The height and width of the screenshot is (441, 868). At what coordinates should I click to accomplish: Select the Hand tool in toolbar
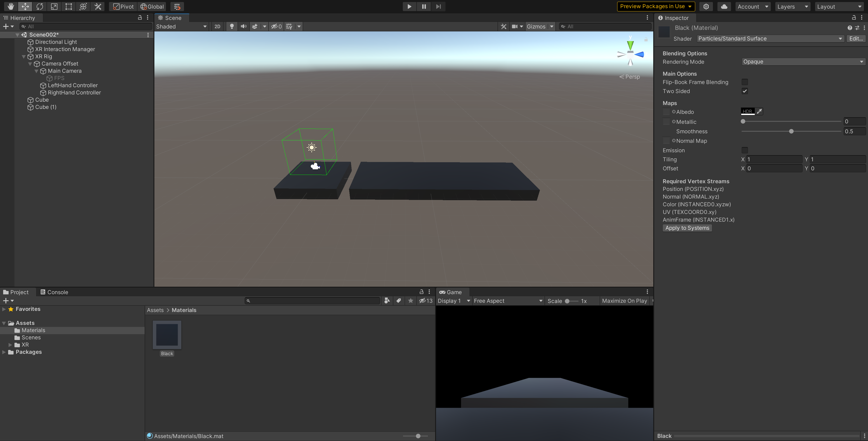pos(11,6)
